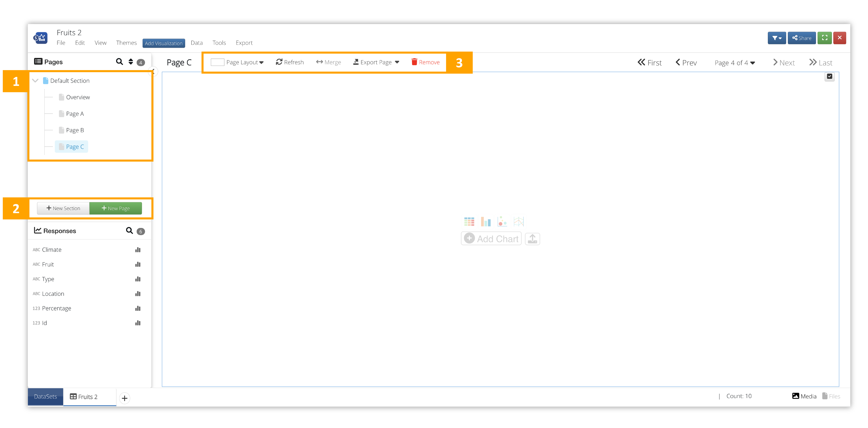Select the Fruits 2 dataset tab

90,397
